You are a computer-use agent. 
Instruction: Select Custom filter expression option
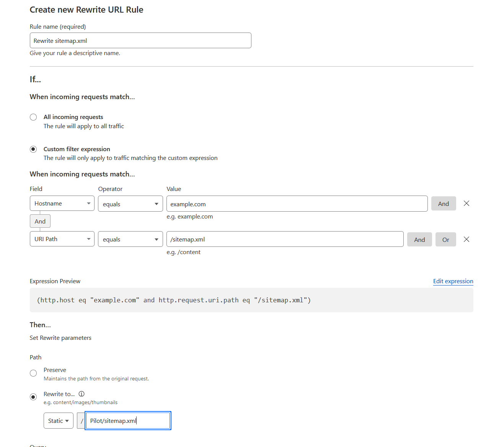pos(34,149)
